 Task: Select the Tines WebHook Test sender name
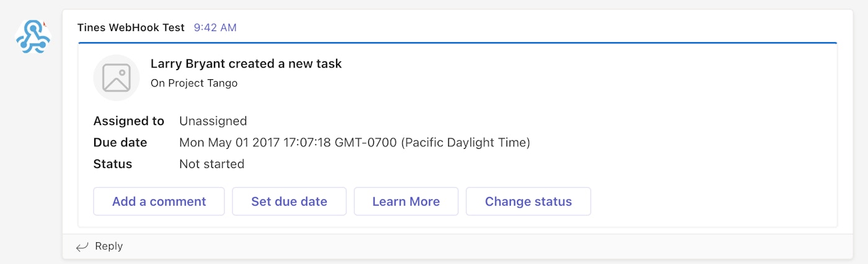[x=131, y=27]
